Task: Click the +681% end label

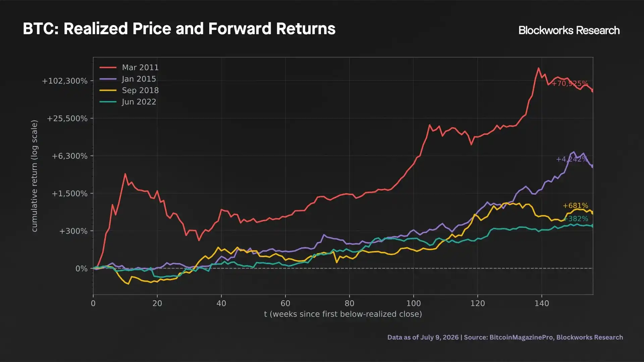Action: pos(575,206)
